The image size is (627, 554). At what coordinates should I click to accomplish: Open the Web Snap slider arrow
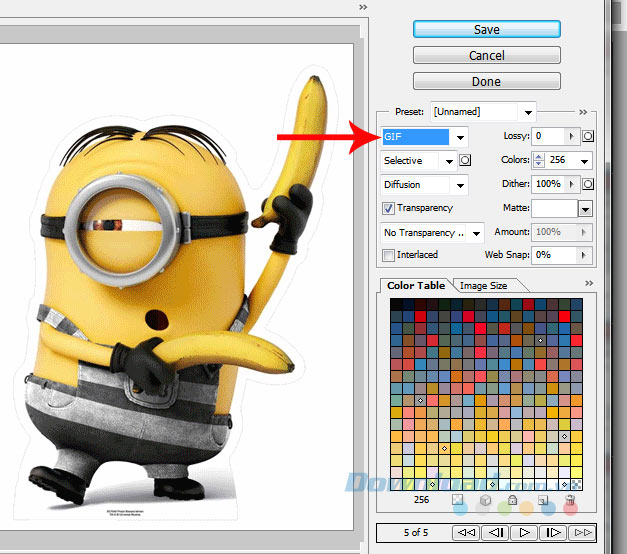tap(583, 255)
